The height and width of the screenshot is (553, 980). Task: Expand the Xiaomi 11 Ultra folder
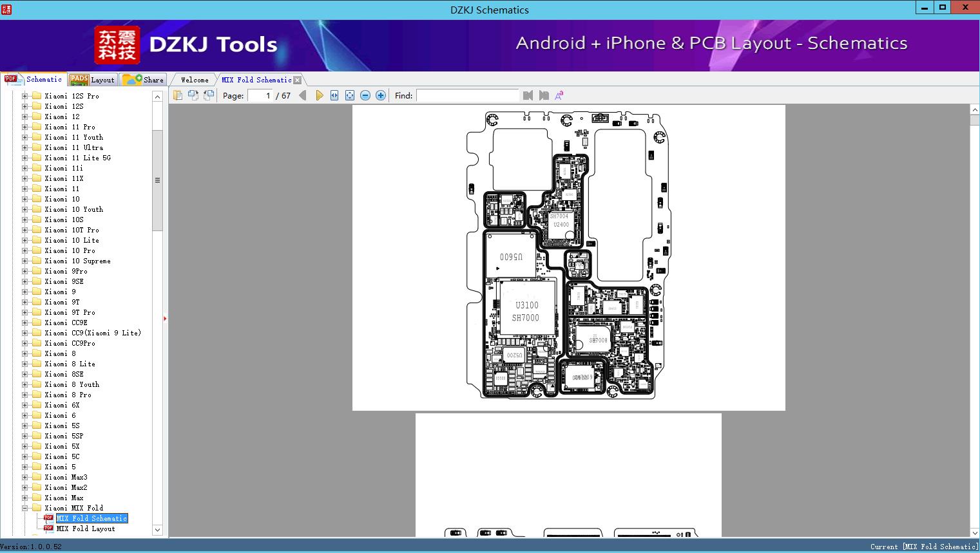click(x=25, y=147)
